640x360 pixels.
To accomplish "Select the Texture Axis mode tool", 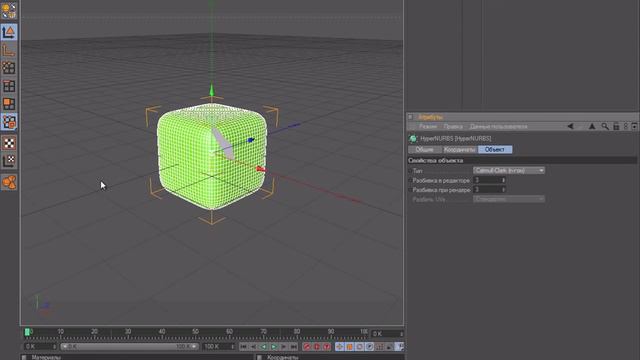I will [x=9, y=160].
